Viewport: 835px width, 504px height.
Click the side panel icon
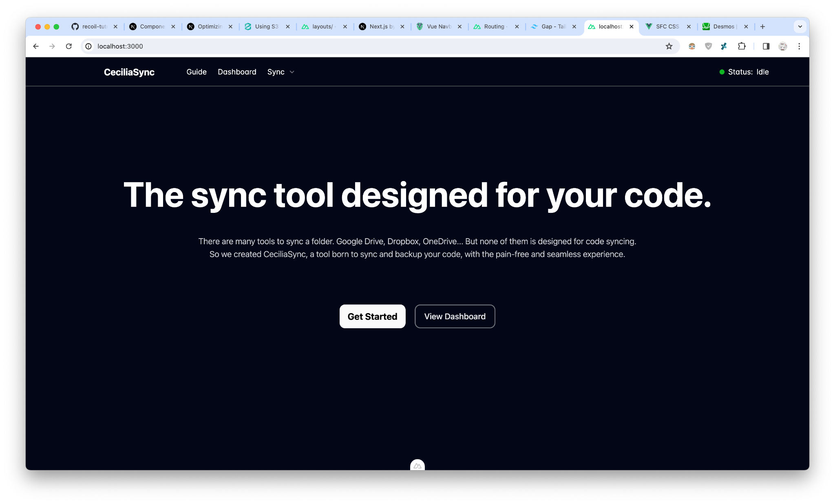pos(766,46)
